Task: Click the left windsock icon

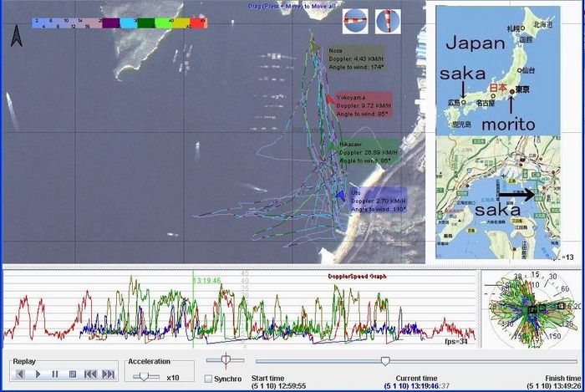Action: [x=355, y=20]
